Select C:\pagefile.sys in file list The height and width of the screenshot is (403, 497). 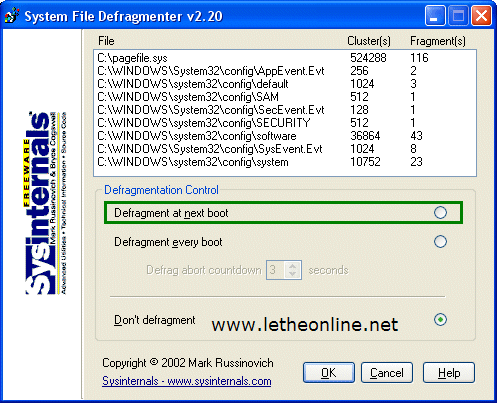(x=285, y=58)
